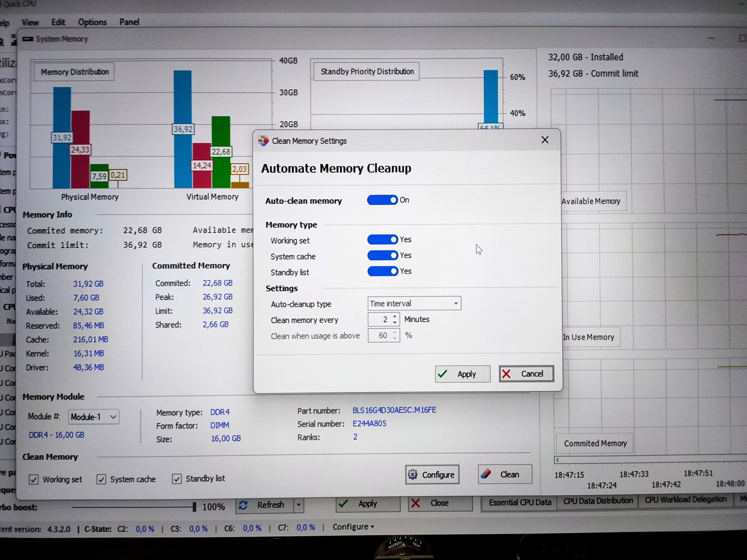The height and width of the screenshot is (560, 747).
Task: Decrease the Clean memory every minutes value
Action: coord(395,322)
